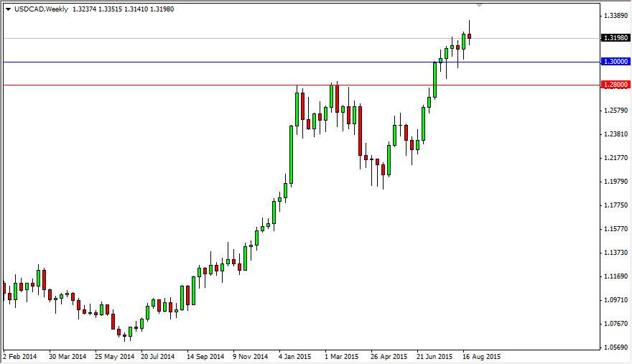Screen dimensions: 632x364
Task: Click the 1.17750 price scale label
Action: (616, 205)
